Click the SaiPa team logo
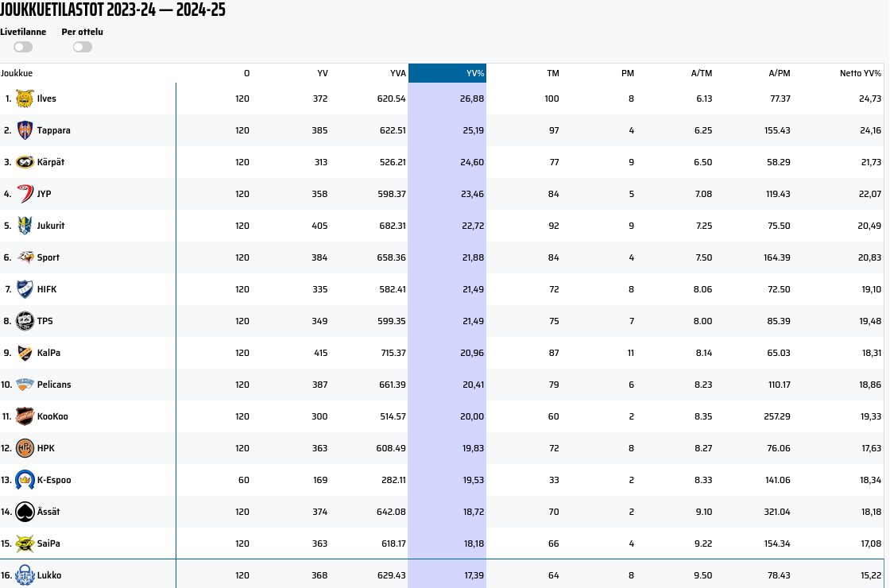The width and height of the screenshot is (890, 588). [x=25, y=544]
